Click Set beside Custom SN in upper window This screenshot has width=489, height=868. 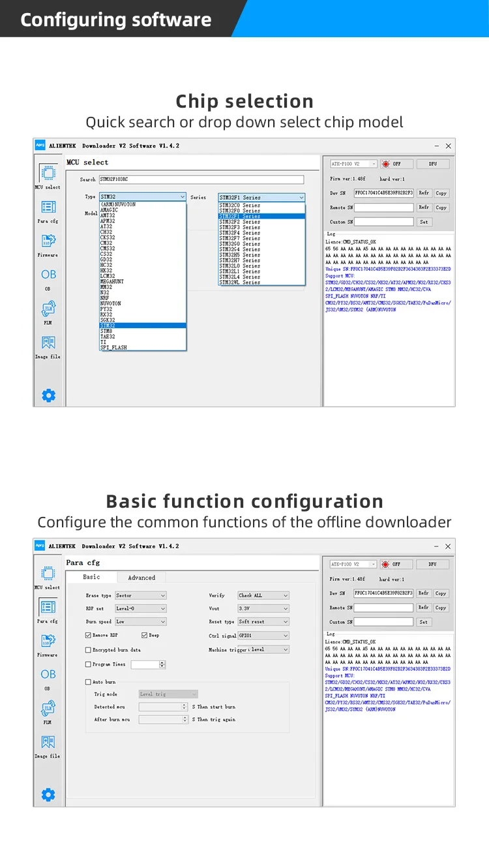(424, 222)
